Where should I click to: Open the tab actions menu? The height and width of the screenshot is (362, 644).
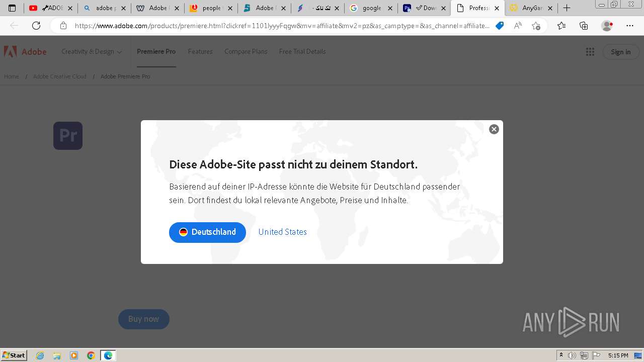(12, 8)
